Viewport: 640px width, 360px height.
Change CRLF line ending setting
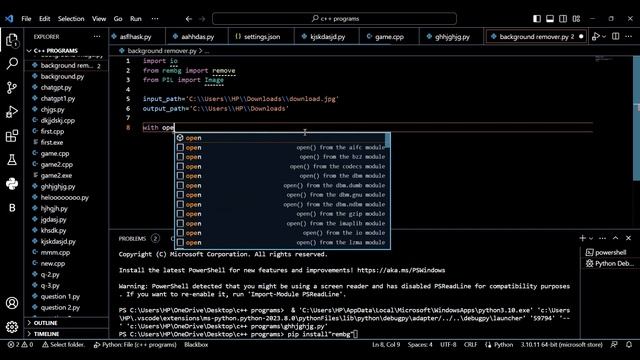point(470,345)
